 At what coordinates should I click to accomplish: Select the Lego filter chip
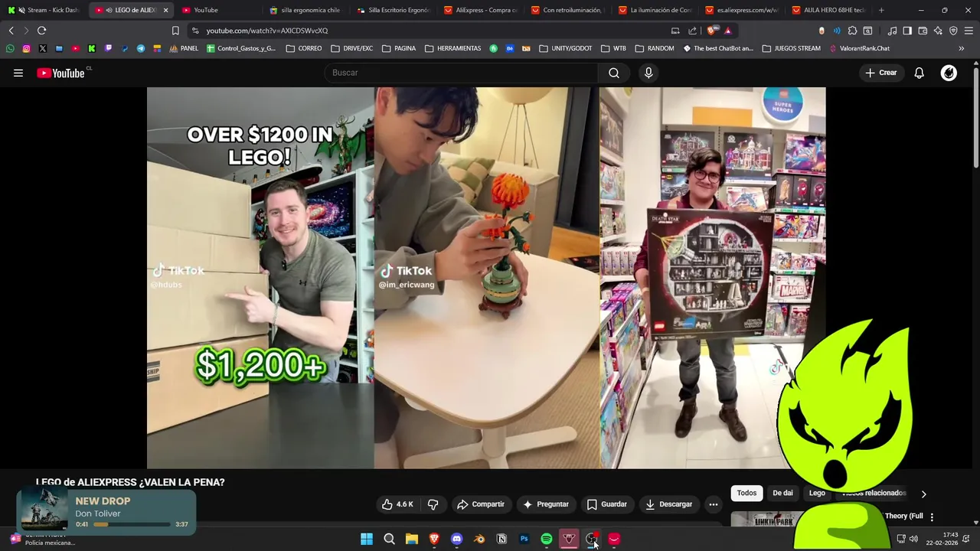817,493
